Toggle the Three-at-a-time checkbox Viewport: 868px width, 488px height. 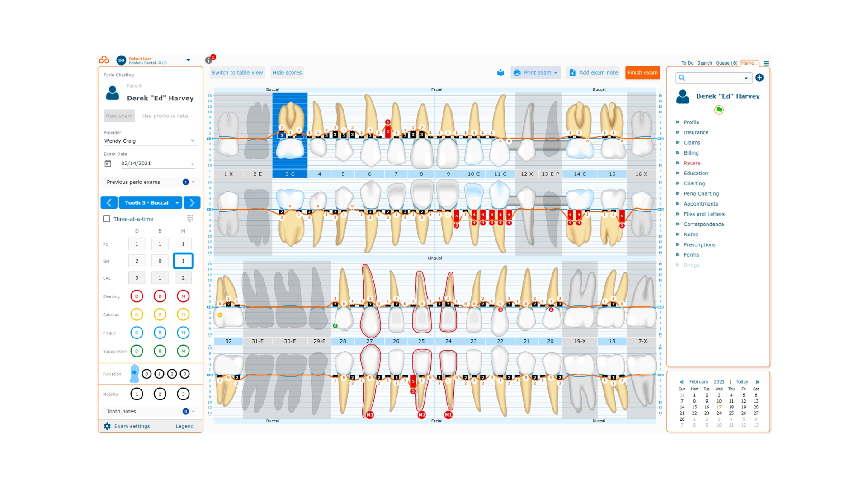pyautogui.click(x=108, y=218)
